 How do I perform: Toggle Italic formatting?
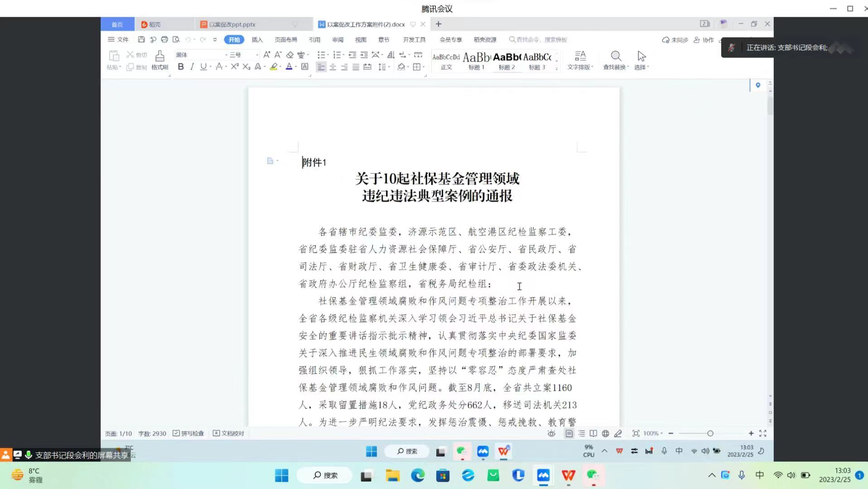coord(192,67)
